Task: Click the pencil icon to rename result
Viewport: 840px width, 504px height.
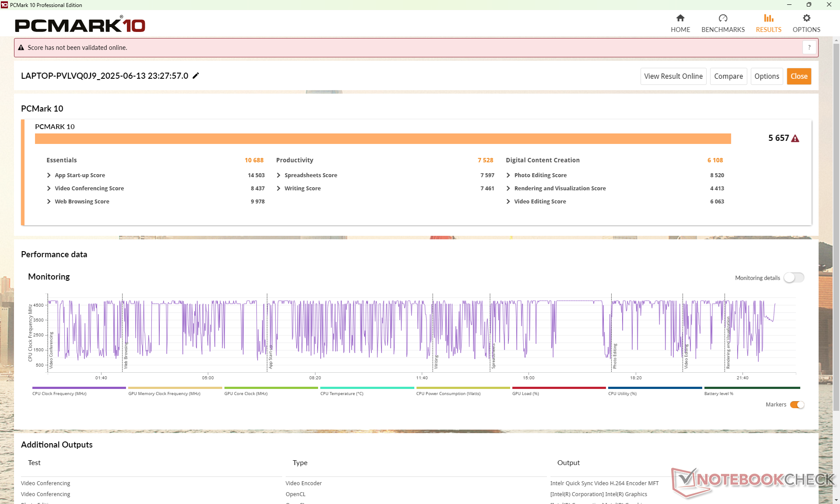Action: [196, 76]
